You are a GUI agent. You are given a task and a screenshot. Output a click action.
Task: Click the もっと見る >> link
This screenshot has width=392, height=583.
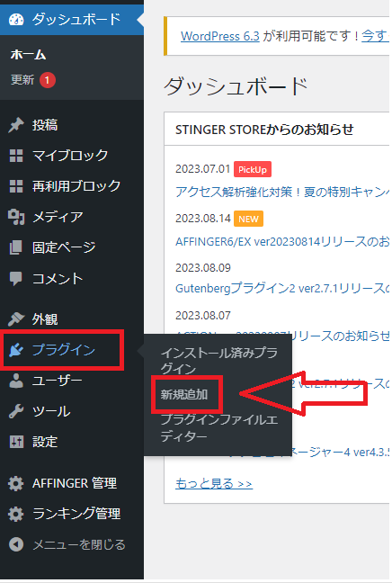214,483
